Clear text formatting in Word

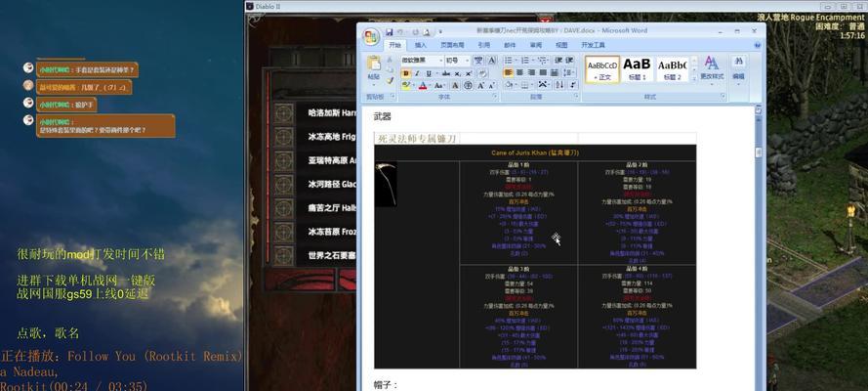tap(482, 73)
